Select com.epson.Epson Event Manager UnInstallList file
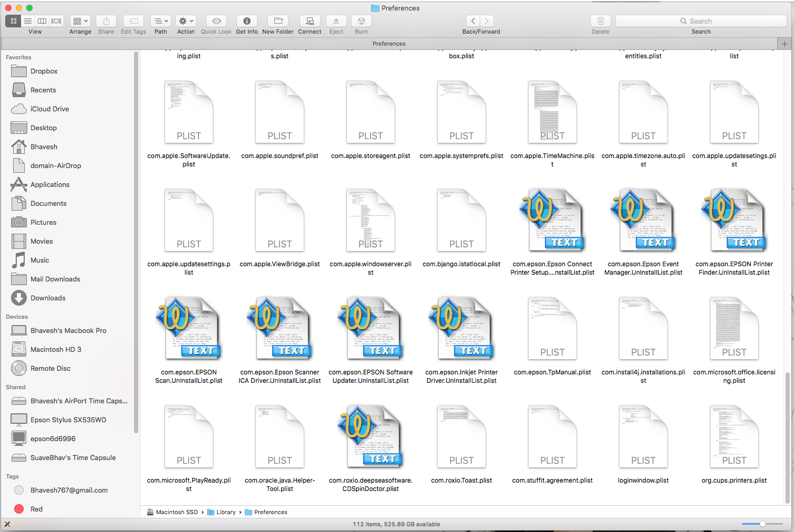Image resolution: width=794 pixels, height=532 pixels. (x=643, y=221)
